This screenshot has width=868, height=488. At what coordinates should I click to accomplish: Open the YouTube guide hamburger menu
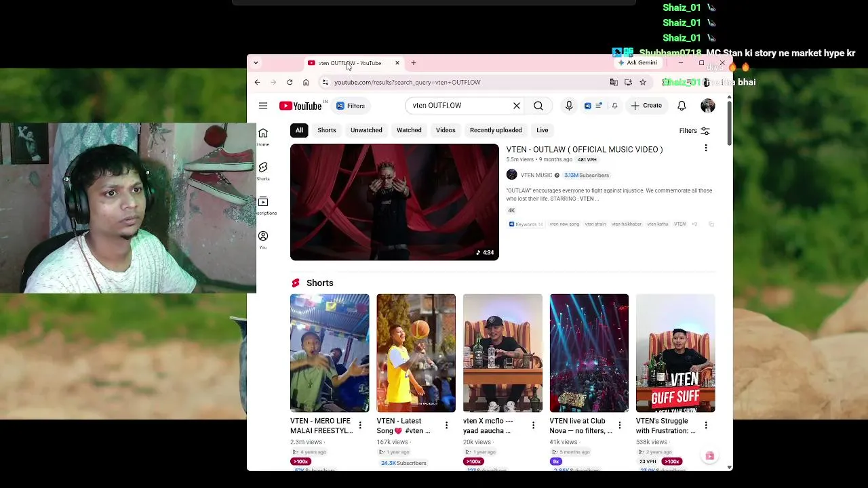(263, 106)
